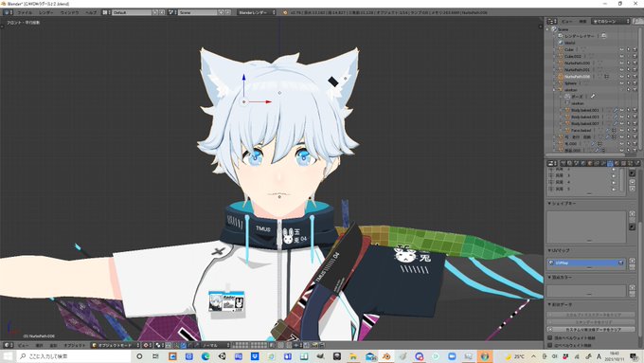Image resolution: width=644 pixels, height=363 pixels.
Task: Open the Object properties tab
Action: click(x=589, y=164)
